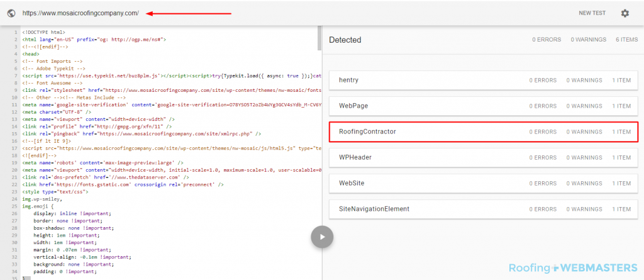Image resolution: width=644 pixels, height=280 pixels.
Task: Open the WebPage detected row
Action: (484, 106)
